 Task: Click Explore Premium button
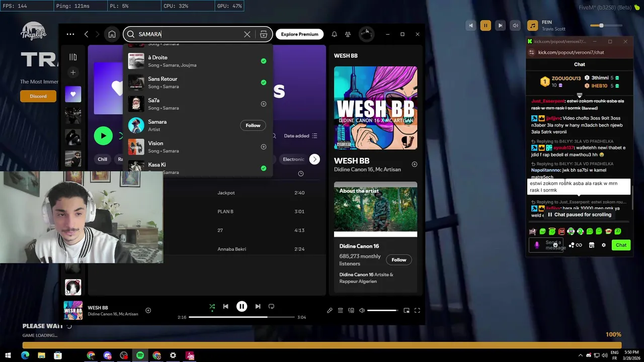pos(299,34)
